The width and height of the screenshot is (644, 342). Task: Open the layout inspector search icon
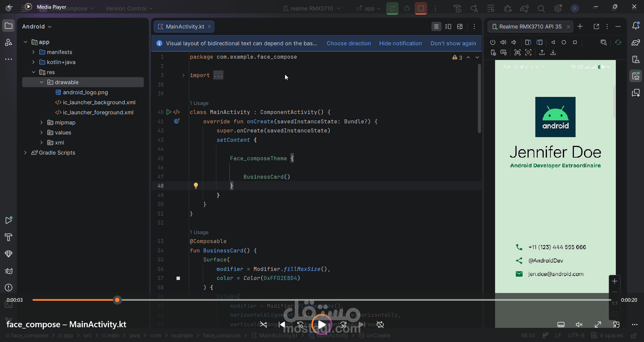(x=604, y=42)
